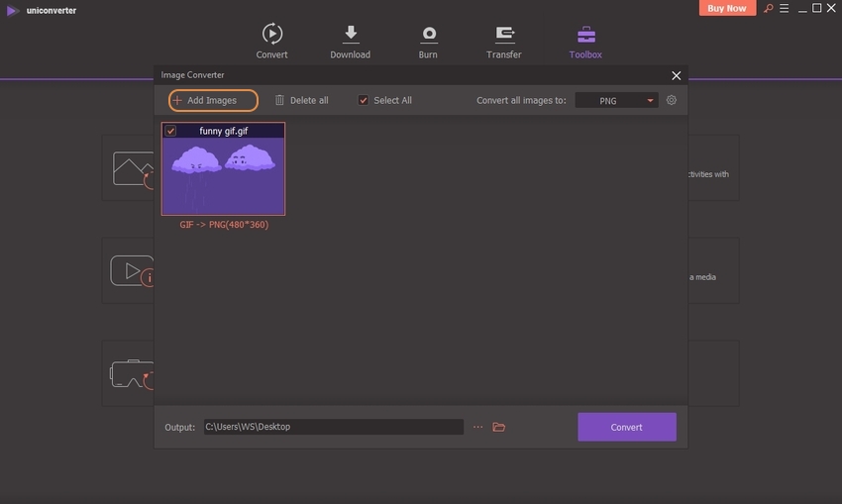Browse output path via three dots
842x504 pixels.
click(x=478, y=427)
